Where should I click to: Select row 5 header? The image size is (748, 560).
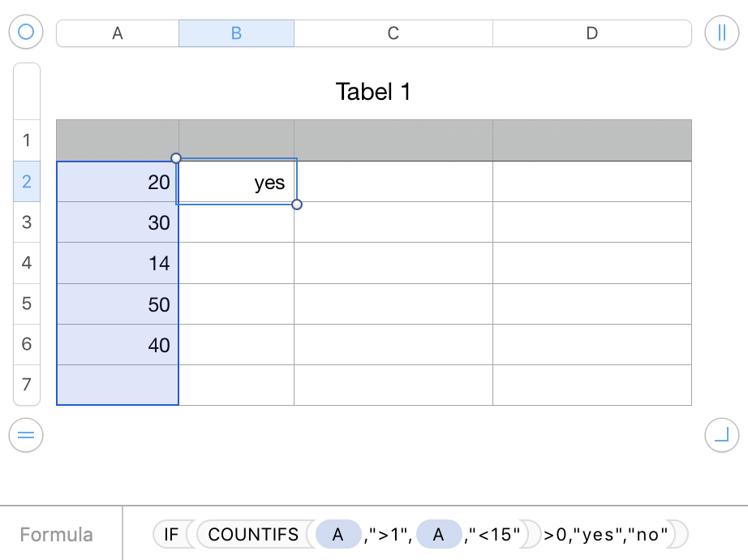point(27,304)
